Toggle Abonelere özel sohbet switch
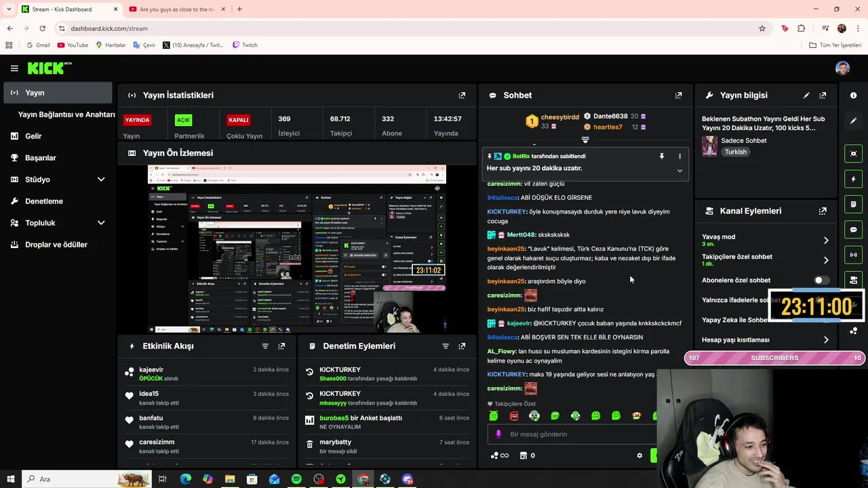Screen dimensions: 868x488 coord(821,280)
